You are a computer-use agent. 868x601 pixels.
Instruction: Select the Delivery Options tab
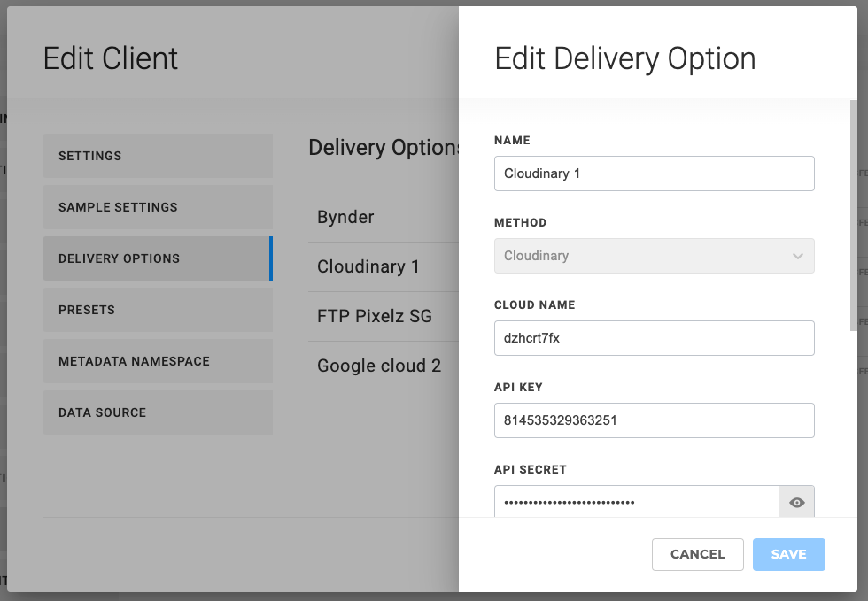(x=157, y=258)
